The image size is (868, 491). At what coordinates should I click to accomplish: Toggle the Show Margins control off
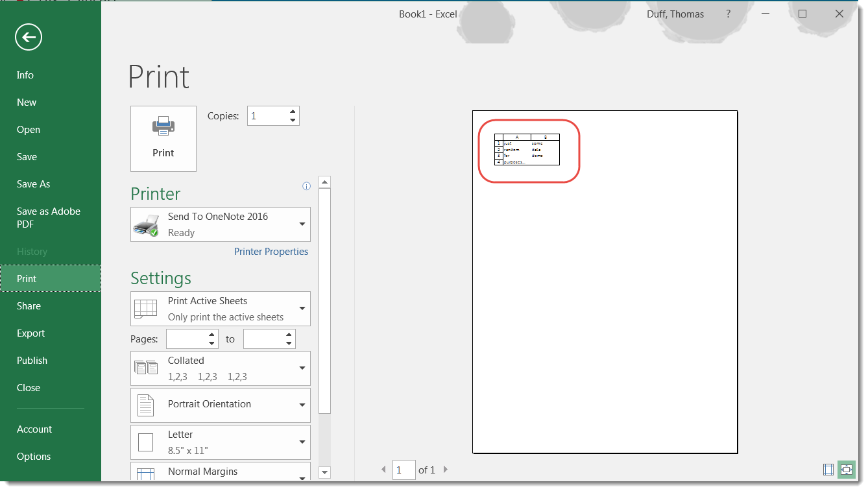(x=828, y=469)
